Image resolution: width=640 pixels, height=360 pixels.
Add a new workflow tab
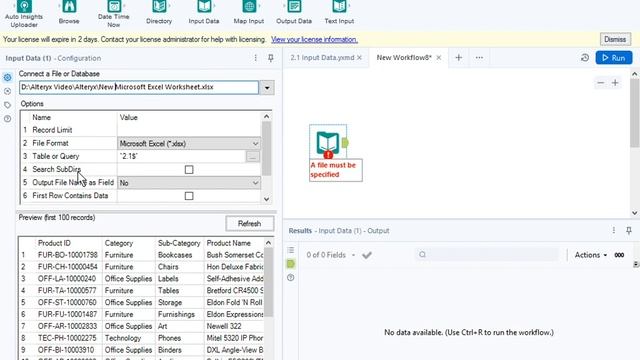click(x=459, y=58)
